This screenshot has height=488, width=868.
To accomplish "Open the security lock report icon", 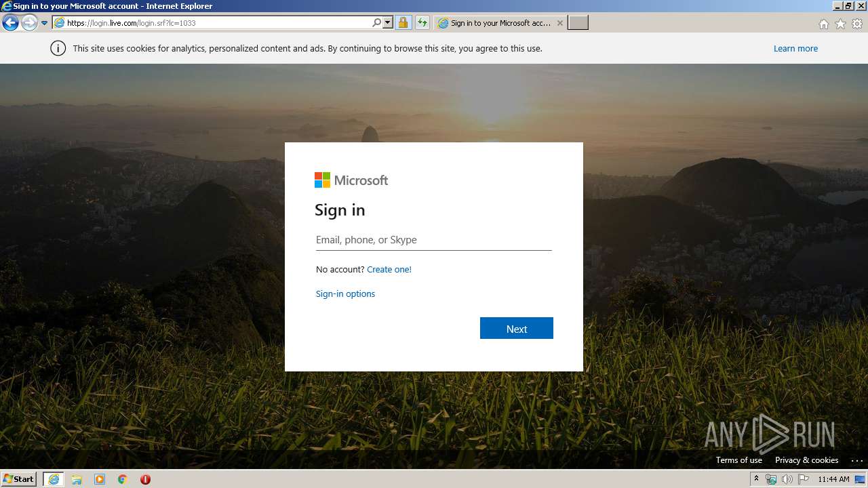I will [403, 23].
